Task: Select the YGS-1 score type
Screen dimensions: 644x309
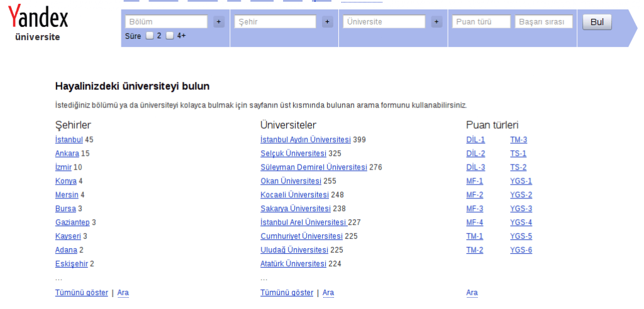Action: pos(521,181)
